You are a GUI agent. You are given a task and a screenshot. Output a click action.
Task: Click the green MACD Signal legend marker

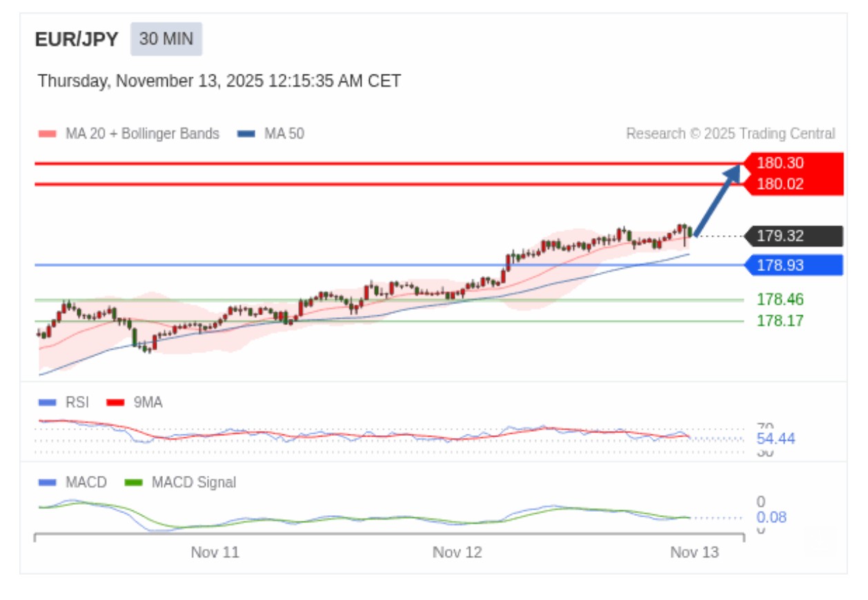click(133, 483)
